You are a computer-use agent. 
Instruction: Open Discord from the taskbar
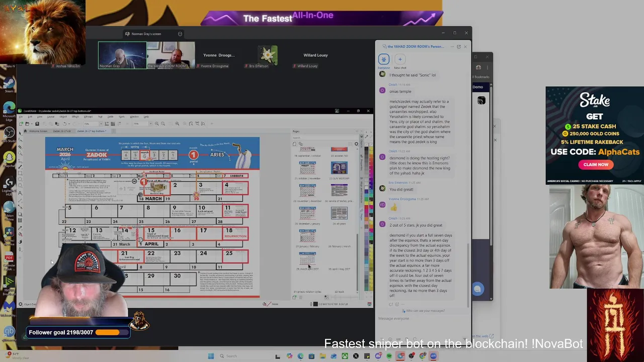pyautogui.click(x=378, y=356)
